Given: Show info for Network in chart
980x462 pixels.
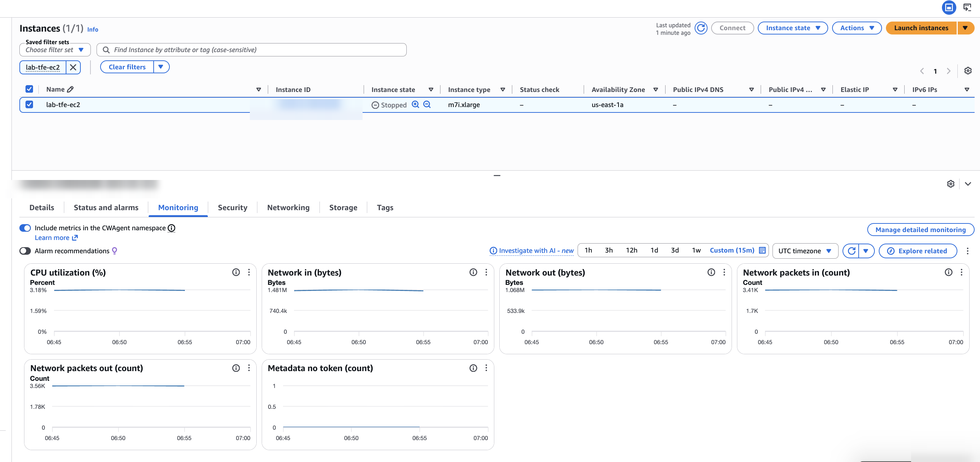Looking at the screenshot, I should click(473, 272).
